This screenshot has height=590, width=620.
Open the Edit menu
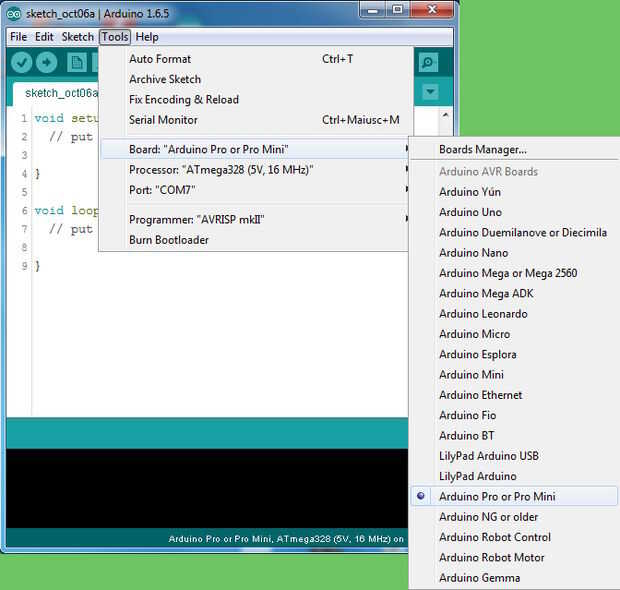[44, 37]
